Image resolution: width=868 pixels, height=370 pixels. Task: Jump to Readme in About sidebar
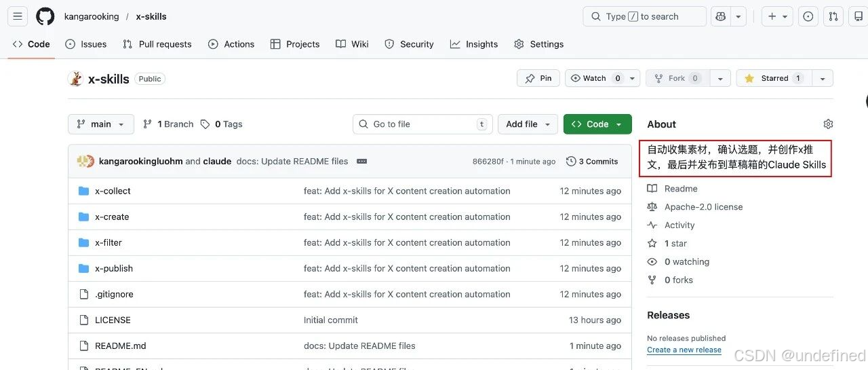pos(673,189)
